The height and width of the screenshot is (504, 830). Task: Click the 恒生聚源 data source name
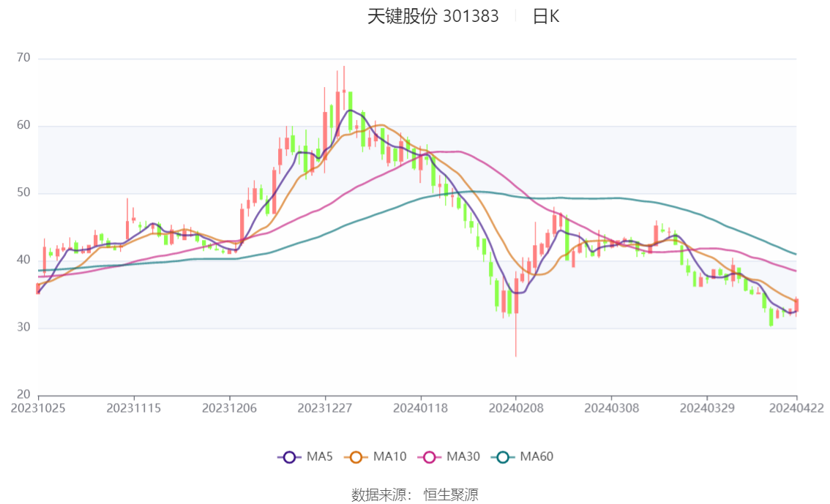pyautogui.click(x=451, y=495)
